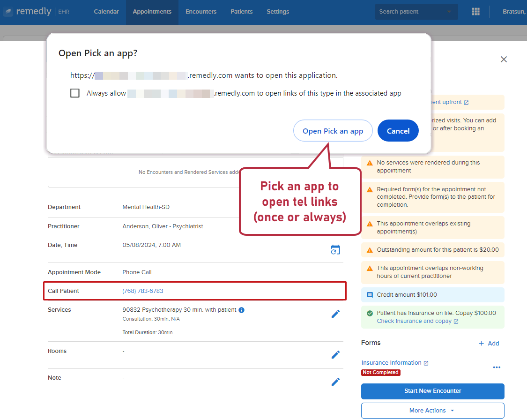Viewport: 527px width, 420px height.
Task: Cancel the open application dialog
Action: 398,131
